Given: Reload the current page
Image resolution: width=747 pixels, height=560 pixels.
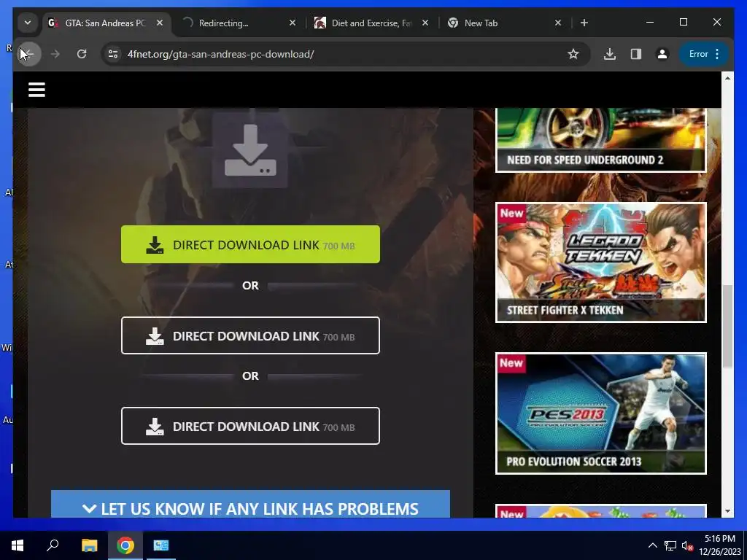Looking at the screenshot, I should [x=82, y=54].
